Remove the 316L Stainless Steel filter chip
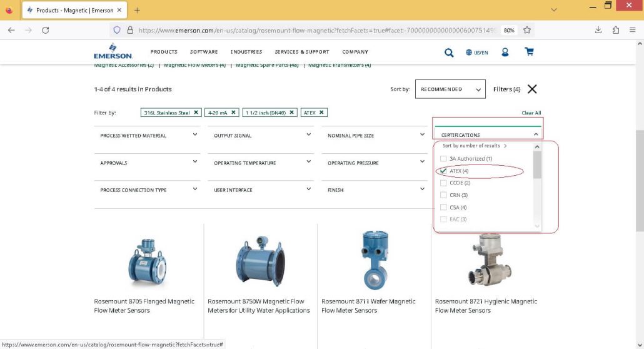This screenshot has width=644, height=349. [196, 112]
